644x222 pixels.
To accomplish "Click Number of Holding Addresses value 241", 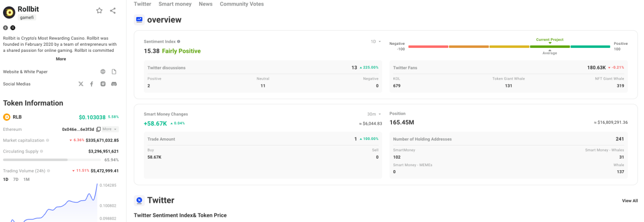I will (x=620, y=139).
